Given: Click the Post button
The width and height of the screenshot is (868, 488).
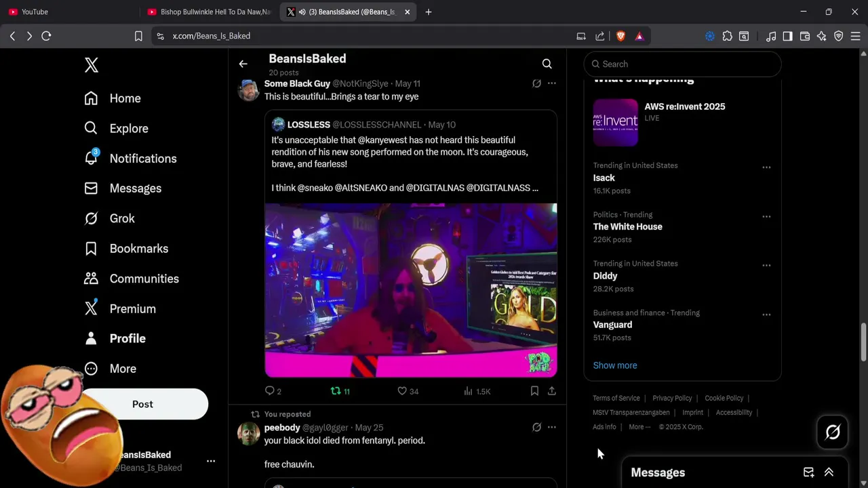Looking at the screenshot, I should pyautogui.click(x=142, y=404).
